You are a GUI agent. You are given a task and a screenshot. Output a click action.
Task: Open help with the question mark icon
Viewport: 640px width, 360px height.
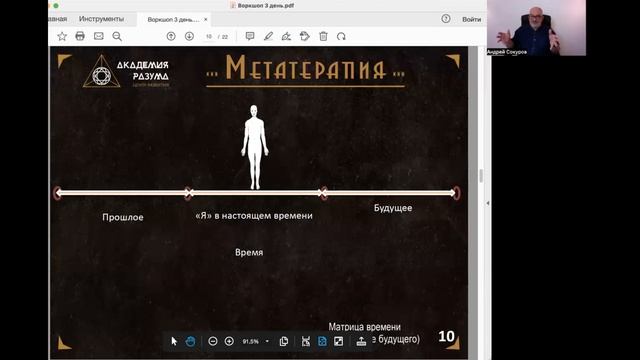(x=446, y=19)
